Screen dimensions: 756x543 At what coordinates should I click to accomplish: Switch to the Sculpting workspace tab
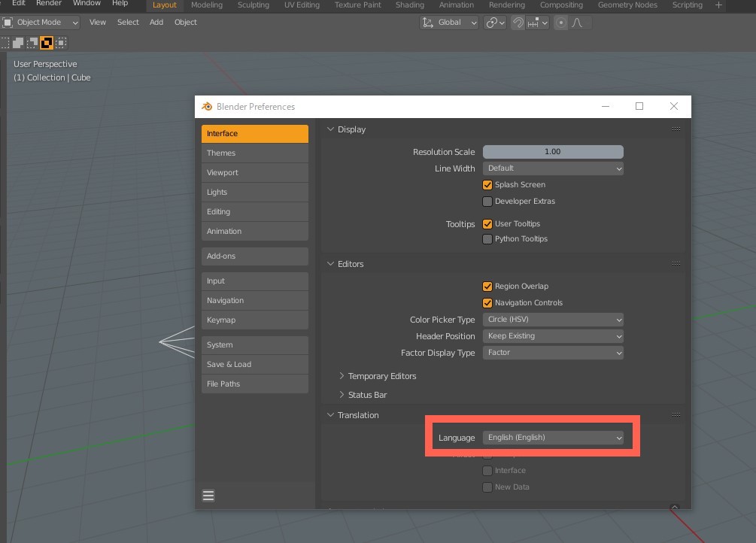point(253,5)
